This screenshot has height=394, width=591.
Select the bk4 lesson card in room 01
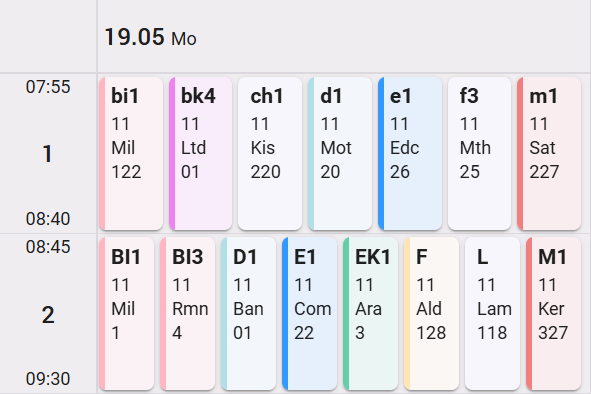click(201, 153)
